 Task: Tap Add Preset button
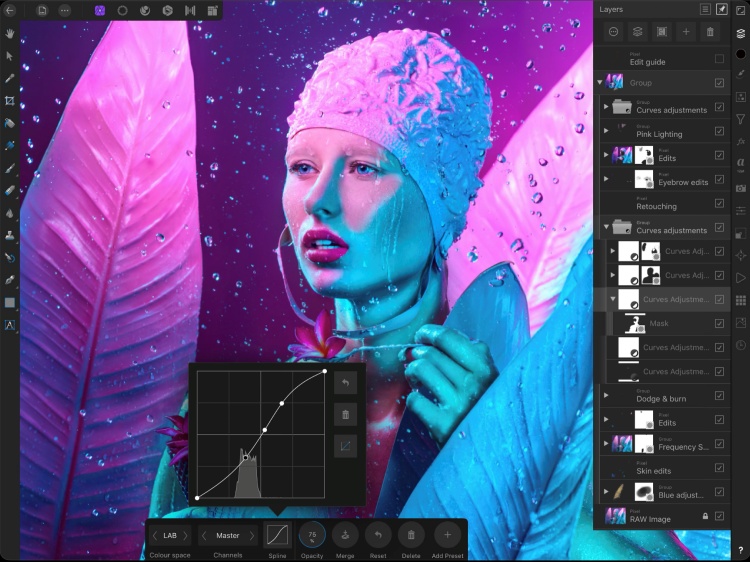[447, 535]
